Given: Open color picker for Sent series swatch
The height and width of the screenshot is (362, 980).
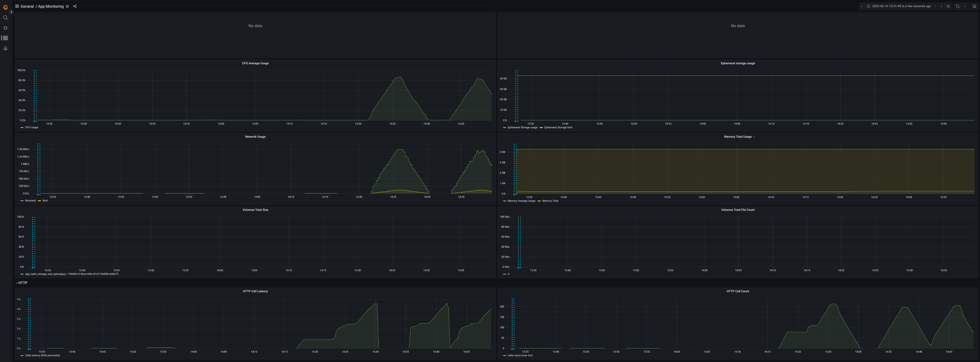Looking at the screenshot, I should click(x=40, y=201).
